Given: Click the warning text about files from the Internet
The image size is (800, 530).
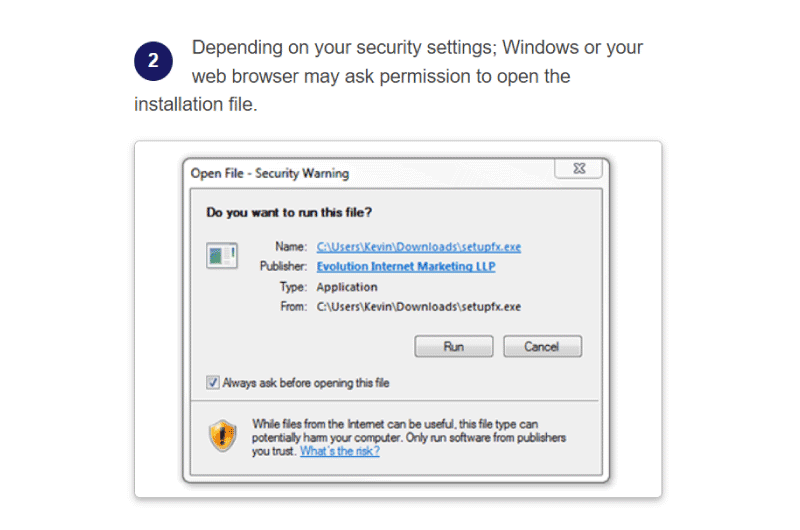Looking at the screenshot, I should point(409,438).
